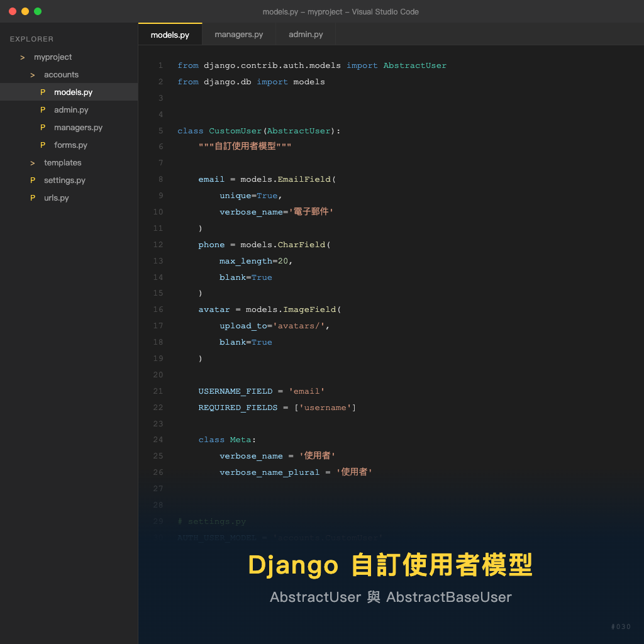Open settings.py in the explorer
Image resolution: width=644 pixels, height=644 pixels.
[x=69, y=180]
